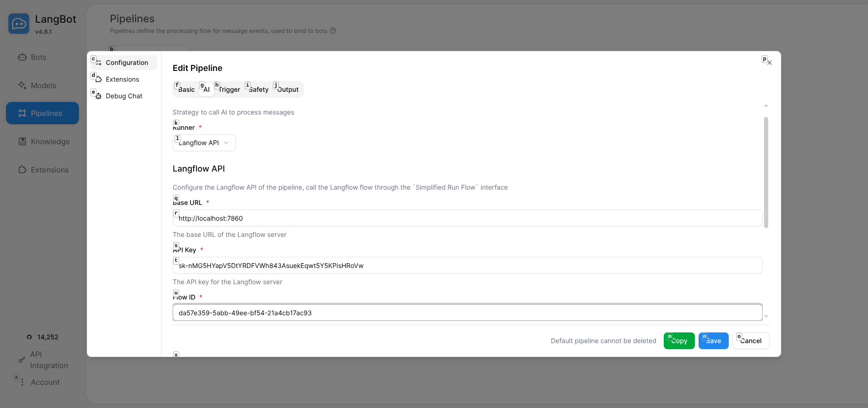Open Extensions in the dialog sidebar

pyautogui.click(x=122, y=79)
